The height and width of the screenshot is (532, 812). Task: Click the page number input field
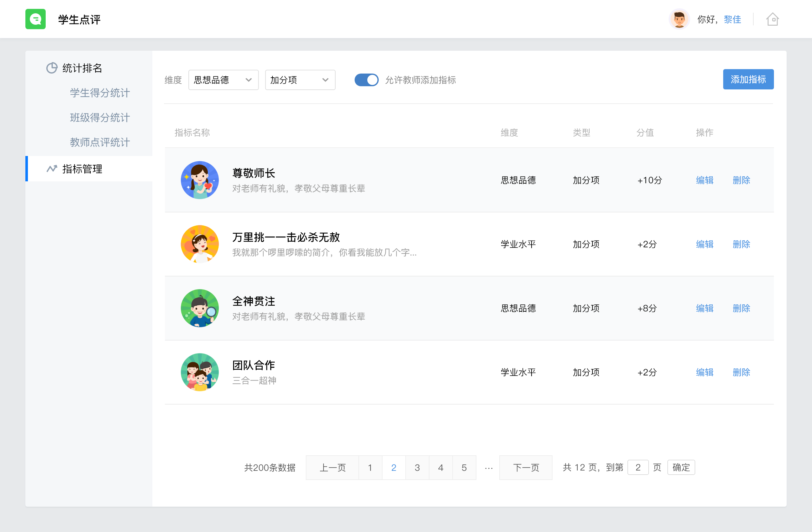[x=638, y=468]
